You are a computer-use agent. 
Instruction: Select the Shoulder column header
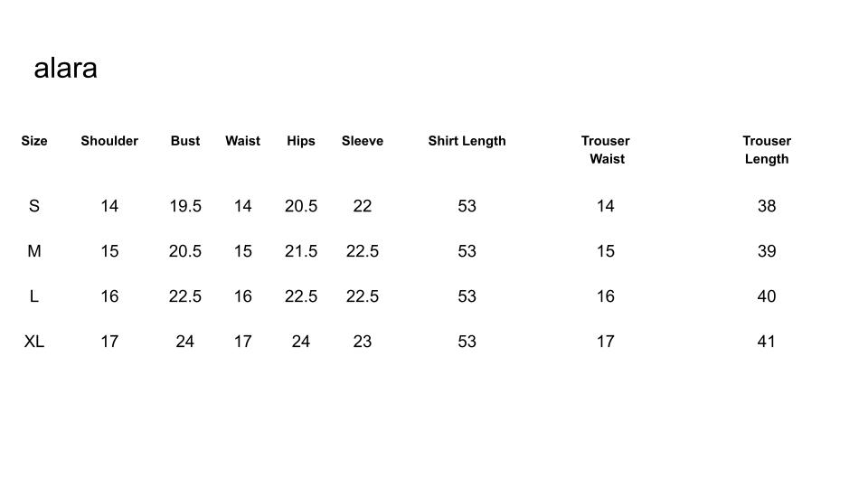[x=109, y=141]
